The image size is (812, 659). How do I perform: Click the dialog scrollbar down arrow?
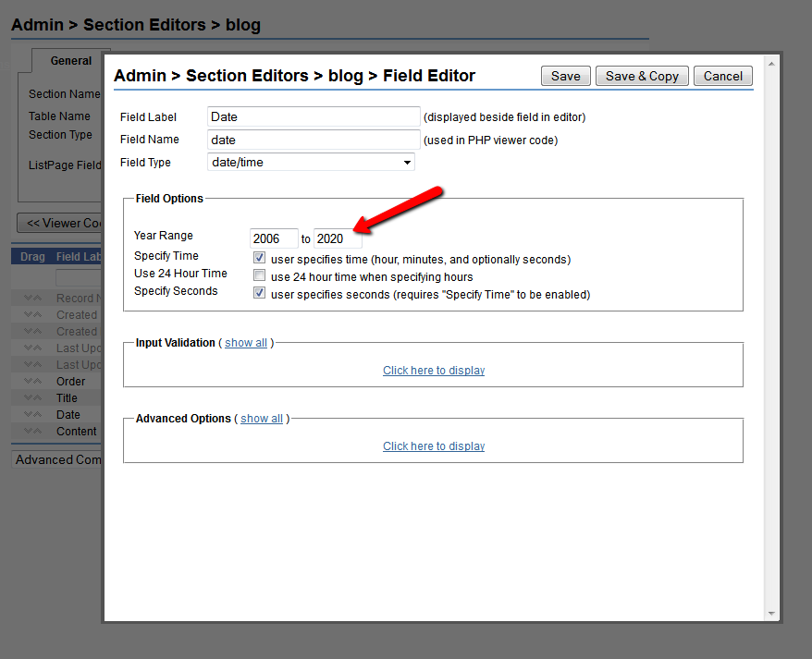(771, 613)
